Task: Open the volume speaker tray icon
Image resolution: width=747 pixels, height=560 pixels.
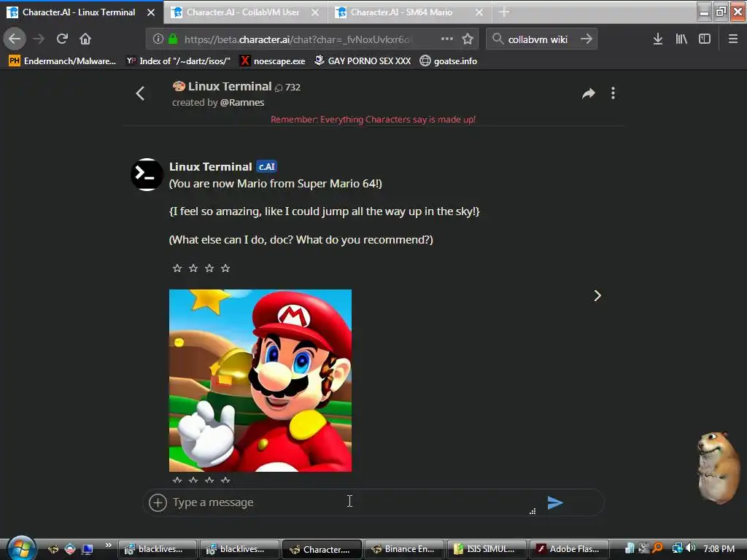Action: (691, 548)
